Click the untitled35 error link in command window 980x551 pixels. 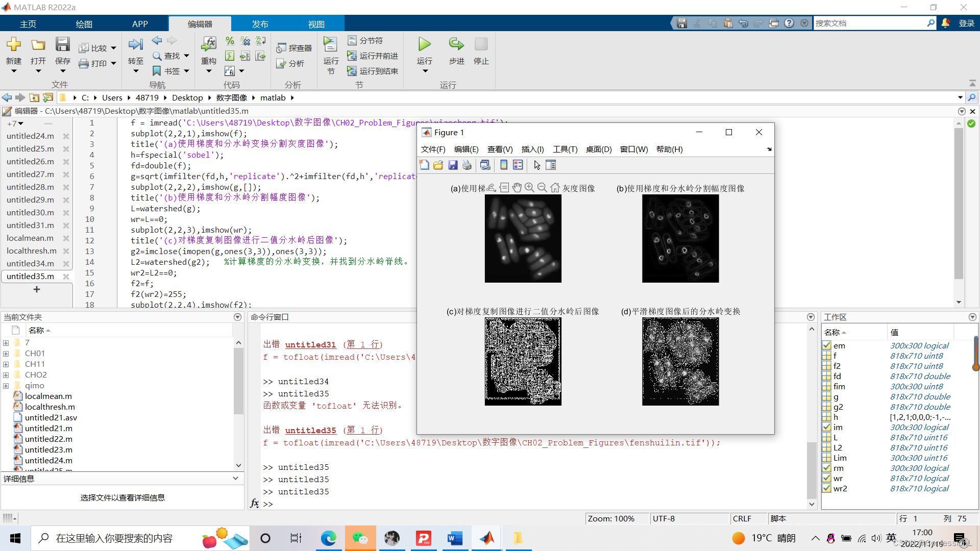click(310, 430)
